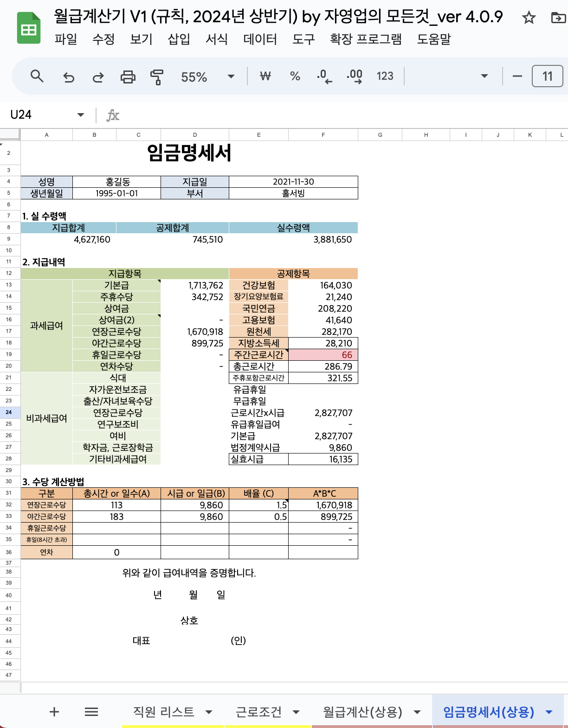Activate the paint format tool

click(157, 77)
